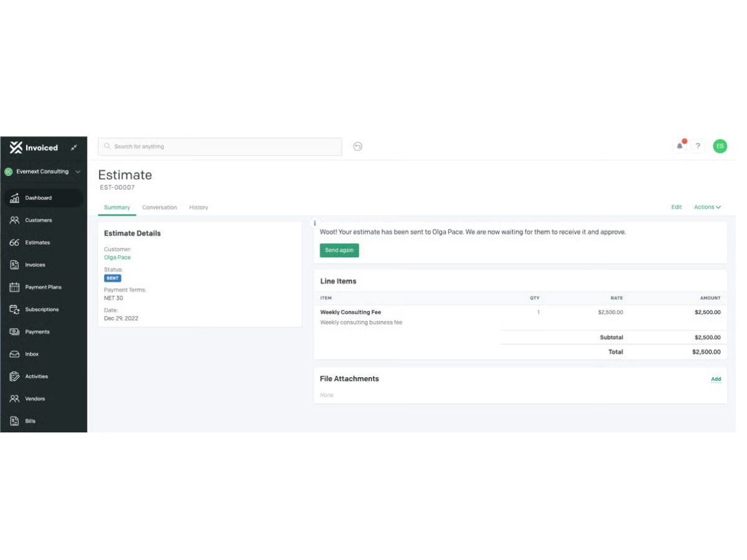The image size is (747, 560).
Task: Click the Customers people icon
Action: [14, 220]
